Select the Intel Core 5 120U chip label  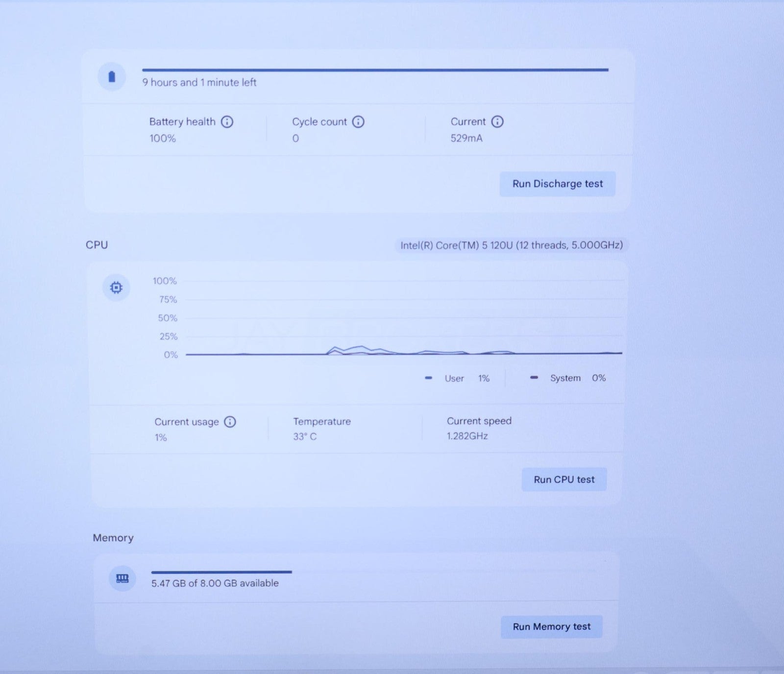511,245
